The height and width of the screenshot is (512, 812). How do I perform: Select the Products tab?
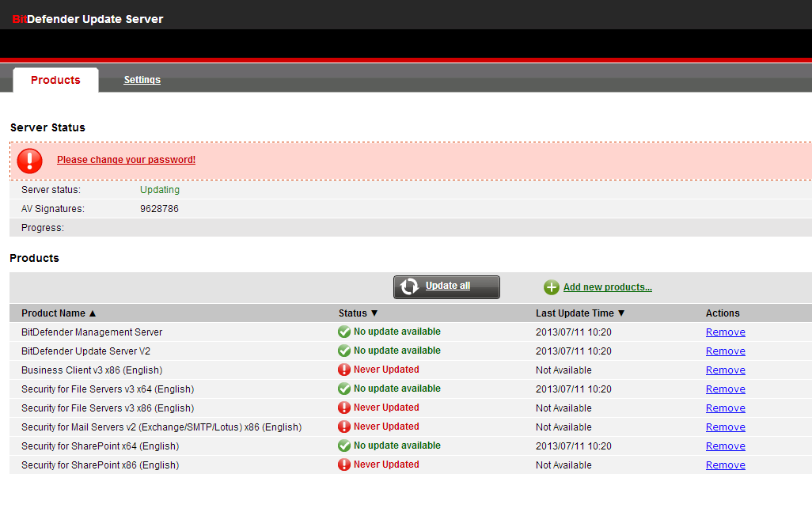pyautogui.click(x=55, y=80)
